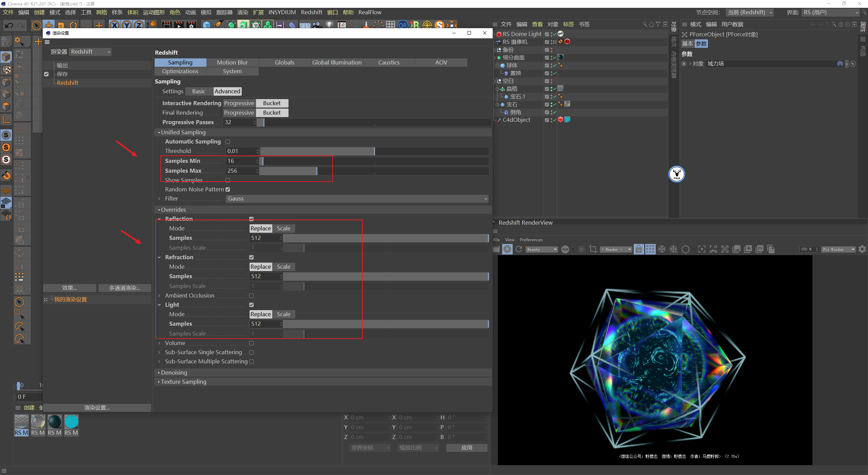Switch to Global Illumination tab
This screenshot has height=475, width=868.
337,62
